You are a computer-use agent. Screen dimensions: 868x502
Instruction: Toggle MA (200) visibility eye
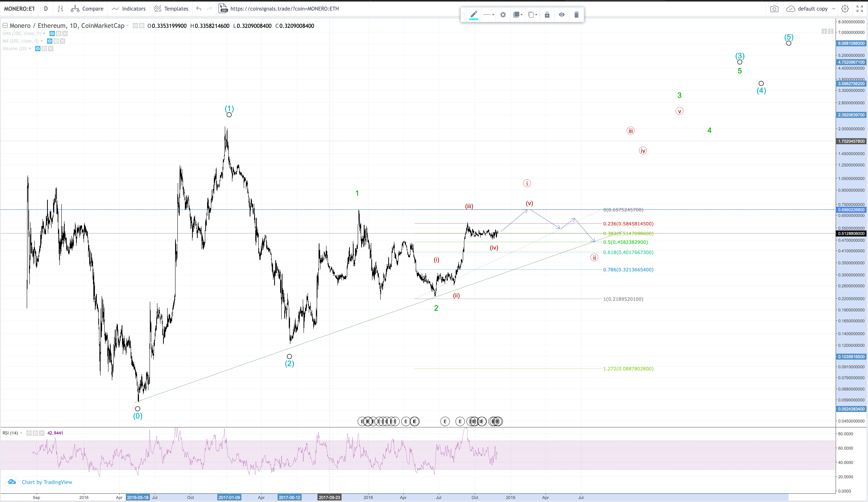pos(50,41)
